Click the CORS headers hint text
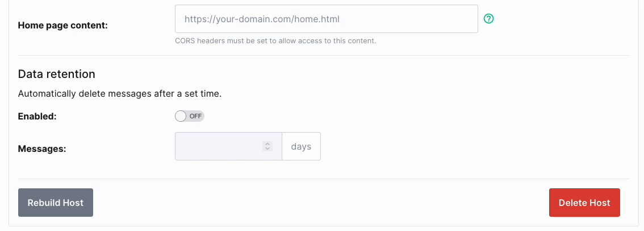The image size is (644, 231). 275,41
